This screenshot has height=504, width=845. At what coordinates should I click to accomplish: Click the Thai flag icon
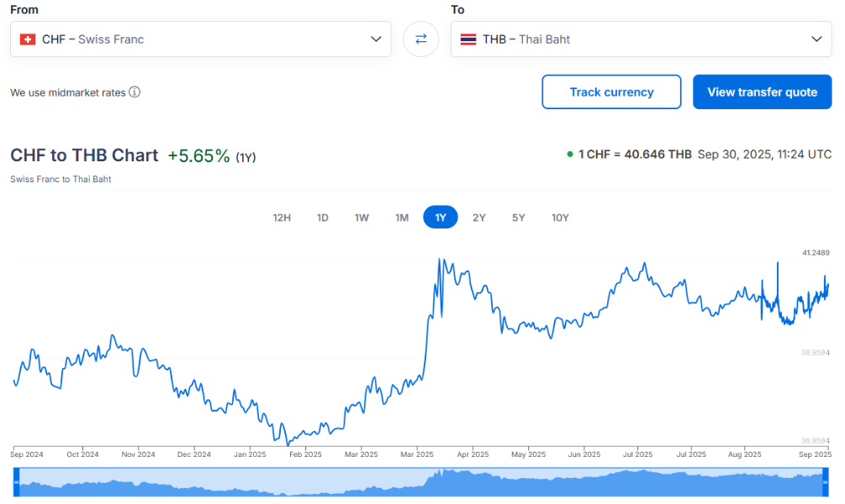tap(468, 39)
